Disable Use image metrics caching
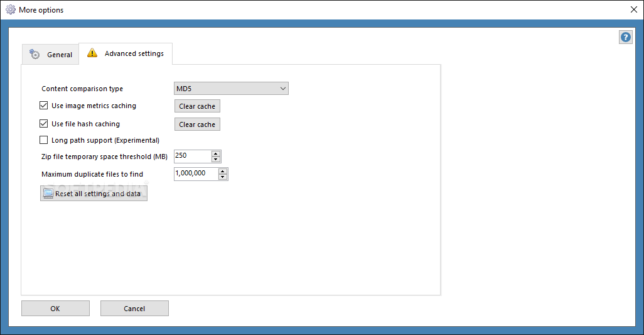Viewport: 644px width, 335px height. (43, 106)
